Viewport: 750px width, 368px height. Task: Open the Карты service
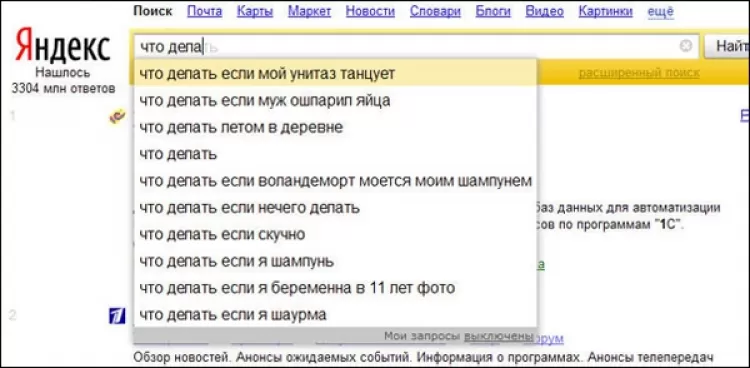(x=254, y=11)
